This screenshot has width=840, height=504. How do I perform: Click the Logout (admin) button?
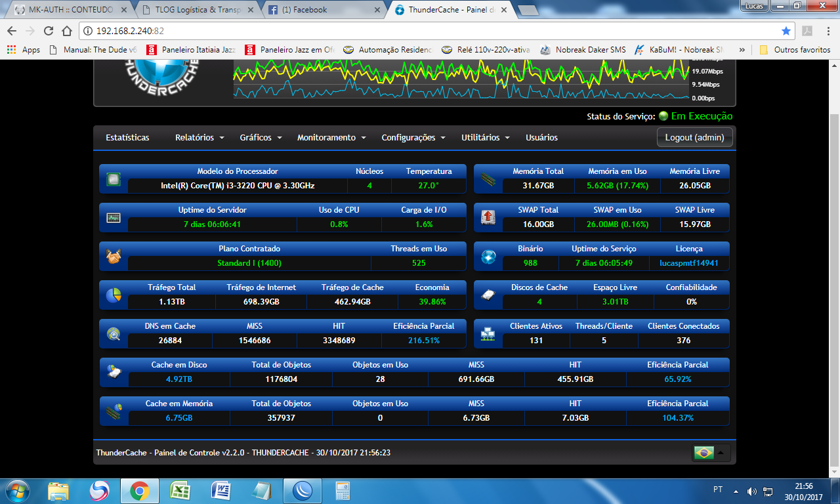tap(695, 138)
